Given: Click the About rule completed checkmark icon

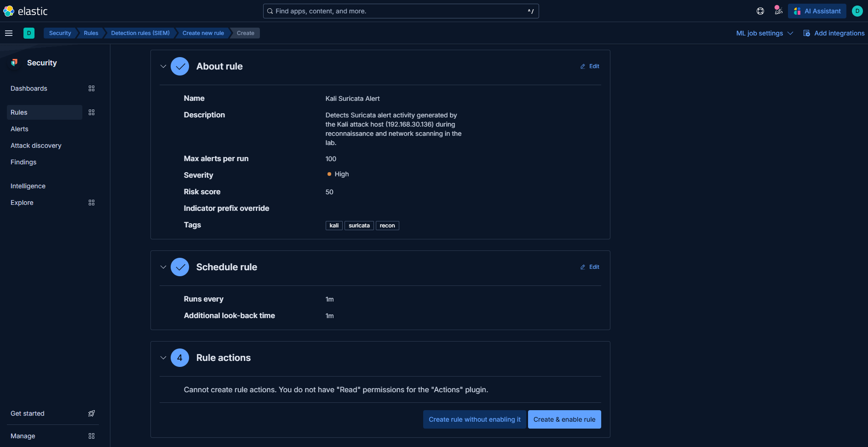Looking at the screenshot, I should click(x=180, y=66).
